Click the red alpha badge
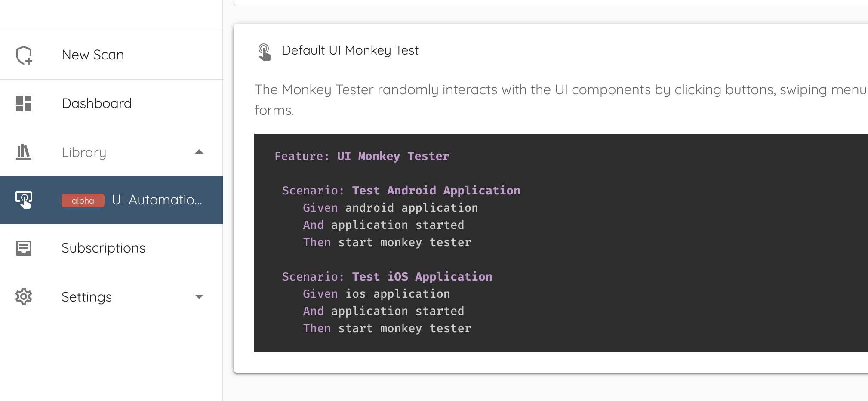This screenshot has width=868, height=401. pyautogui.click(x=83, y=200)
